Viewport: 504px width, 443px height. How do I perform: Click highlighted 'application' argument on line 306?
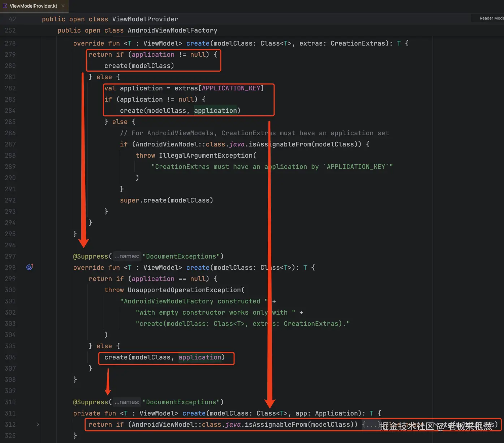click(x=200, y=357)
